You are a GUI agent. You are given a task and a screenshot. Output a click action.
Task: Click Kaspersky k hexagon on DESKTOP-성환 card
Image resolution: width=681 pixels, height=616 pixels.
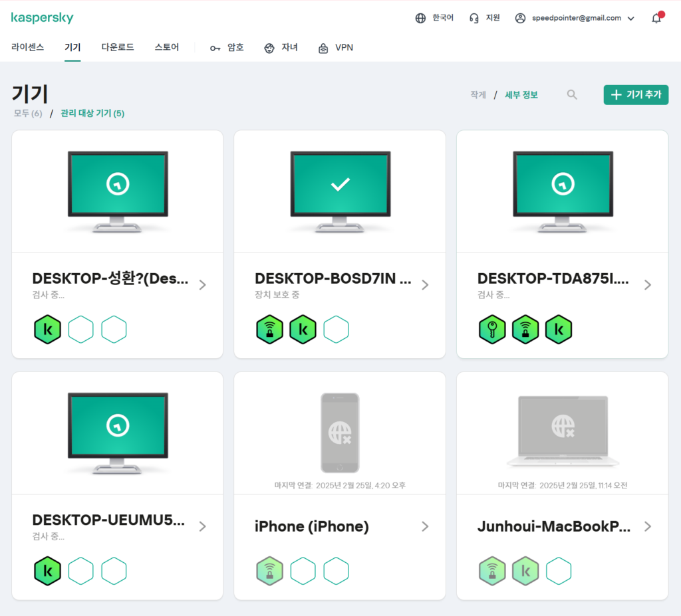tap(48, 330)
